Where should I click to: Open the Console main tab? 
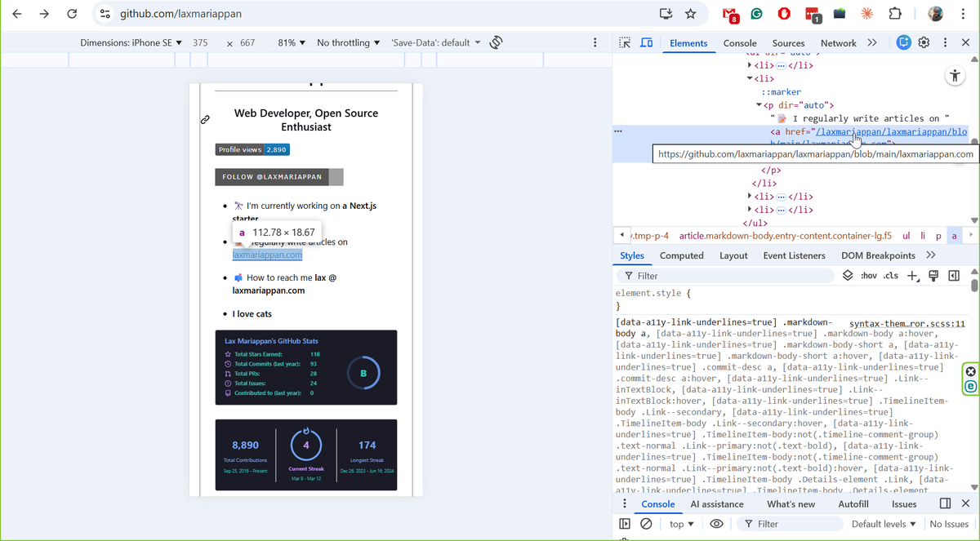point(740,43)
